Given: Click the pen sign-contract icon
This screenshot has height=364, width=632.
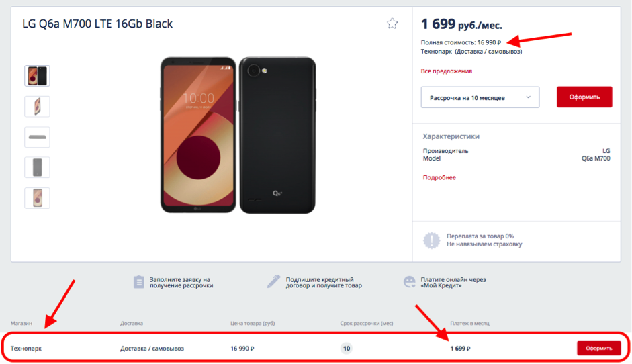Looking at the screenshot, I should point(273,281).
